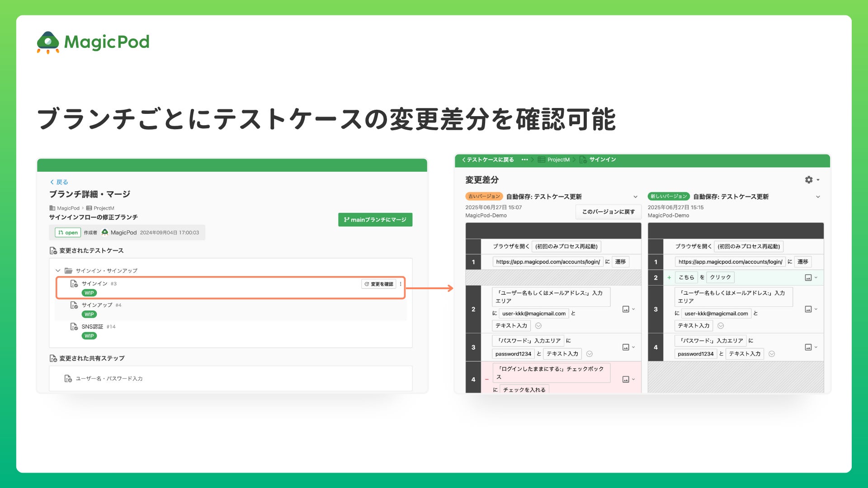Expand old version selector dropdown
868x488 pixels.
click(x=635, y=197)
